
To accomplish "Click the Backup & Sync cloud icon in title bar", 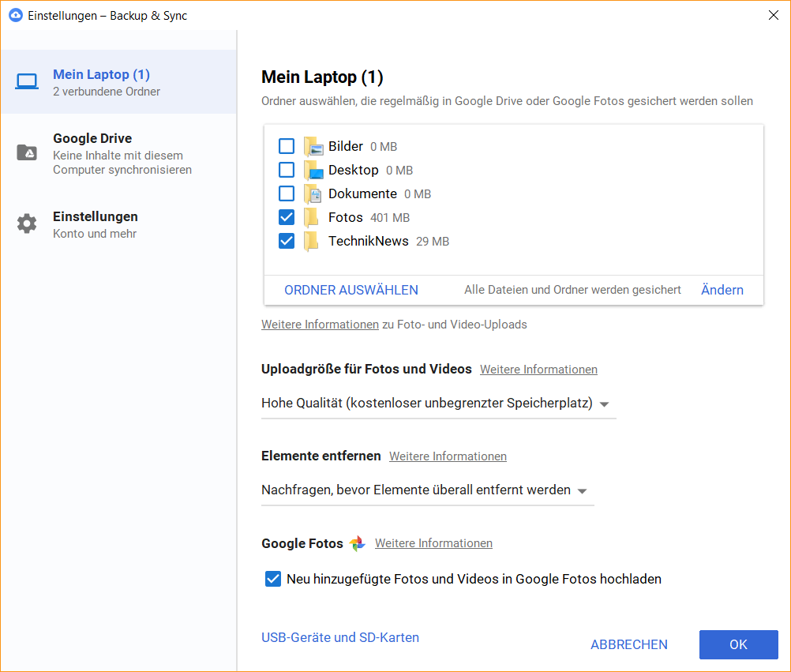I will pyautogui.click(x=16, y=15).
